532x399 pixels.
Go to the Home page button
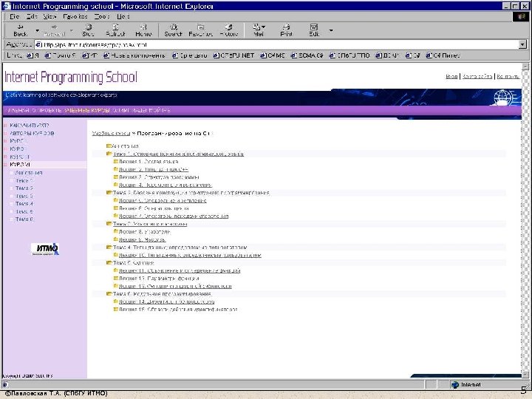(x=143, y=30)
